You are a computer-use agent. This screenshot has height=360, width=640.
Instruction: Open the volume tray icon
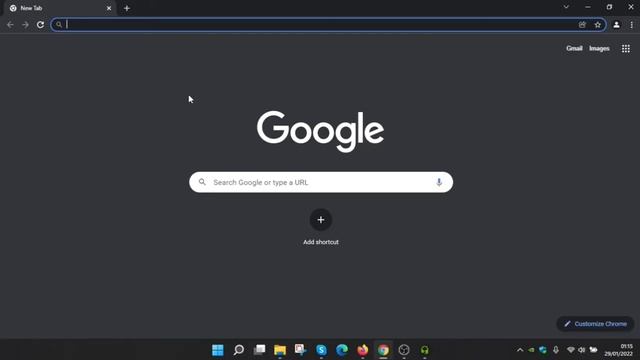point(582,350)
